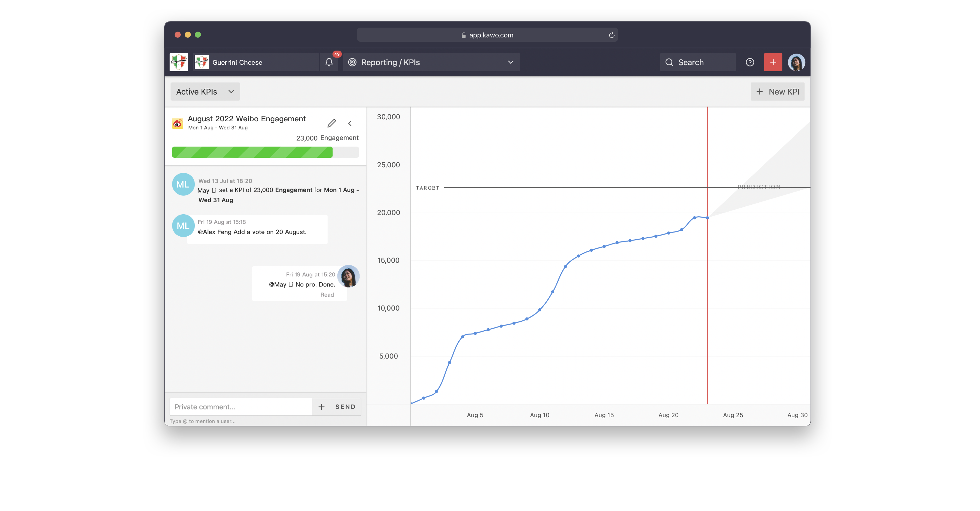This screenshot has width=980, height=511.
Task: Open your profile avatar in the top bar
Action: [797, 62]
